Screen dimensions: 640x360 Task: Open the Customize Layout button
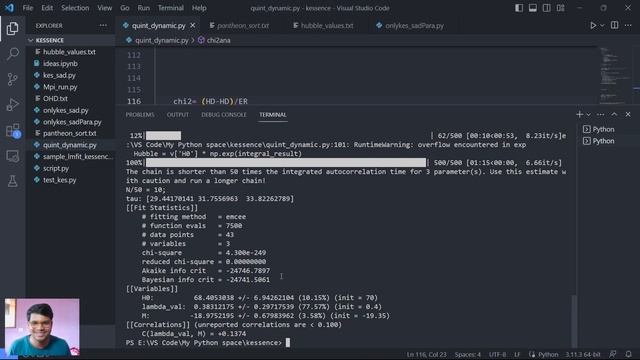[561, 8]
